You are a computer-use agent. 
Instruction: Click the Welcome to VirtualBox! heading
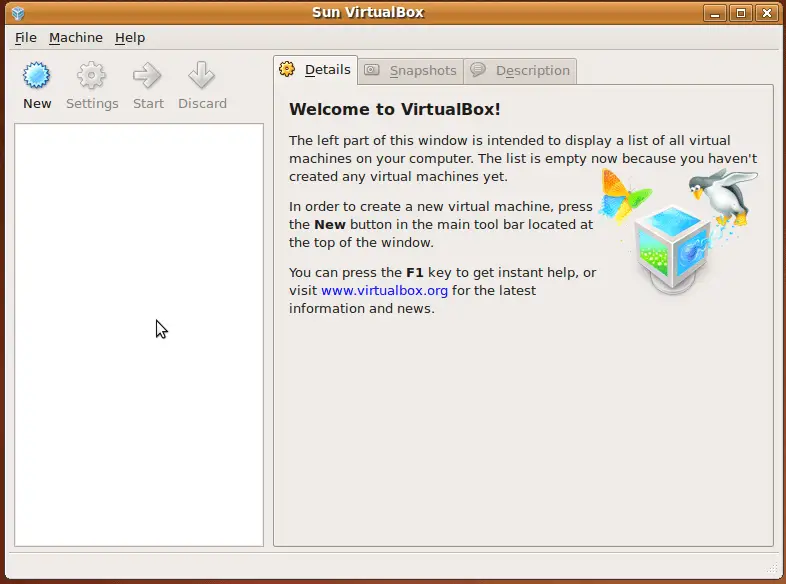[395, 109]
